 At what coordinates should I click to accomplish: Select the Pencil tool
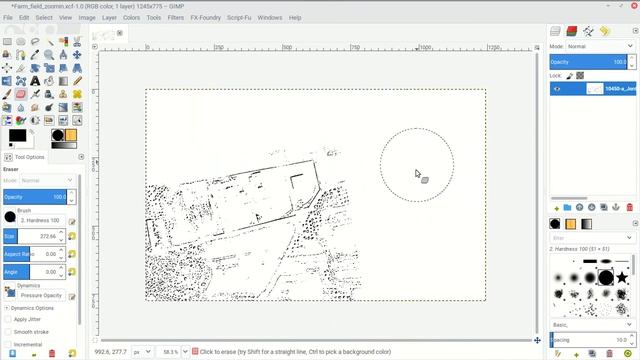(77, 81)
